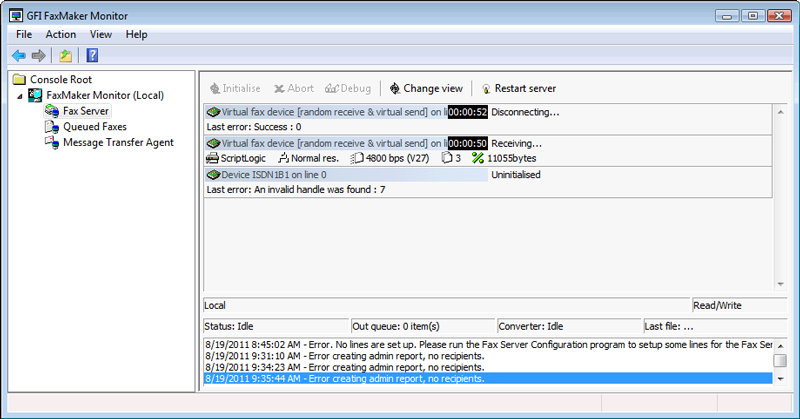Image resolution: width=800 pixels, height=419 pixels.
Task: Click the Disconnecting... status text
Action: pos(525,112)
